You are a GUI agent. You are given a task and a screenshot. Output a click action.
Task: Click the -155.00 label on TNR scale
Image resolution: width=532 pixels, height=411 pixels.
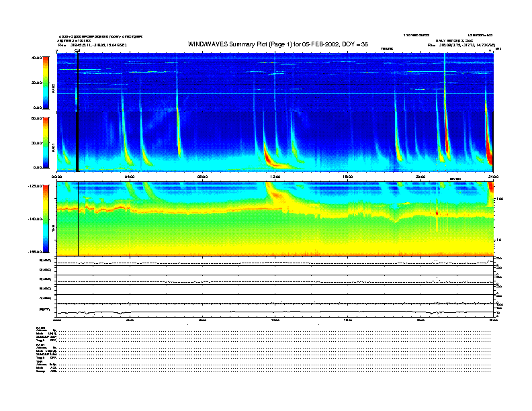[x=35, y=252]
